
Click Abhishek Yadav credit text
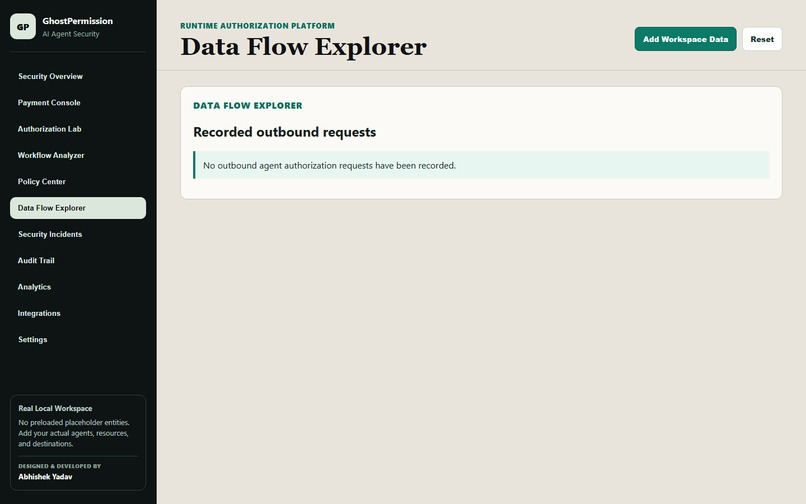click(45, 477)
